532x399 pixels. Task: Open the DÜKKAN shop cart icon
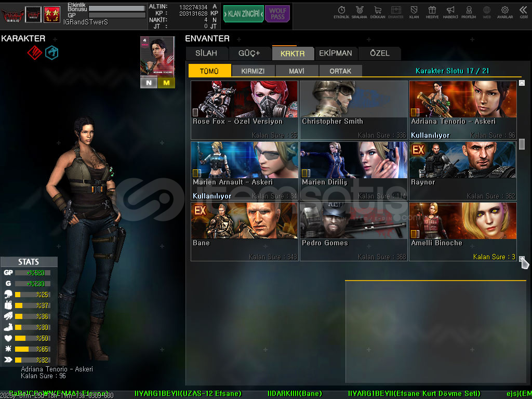tap(378, 12)
